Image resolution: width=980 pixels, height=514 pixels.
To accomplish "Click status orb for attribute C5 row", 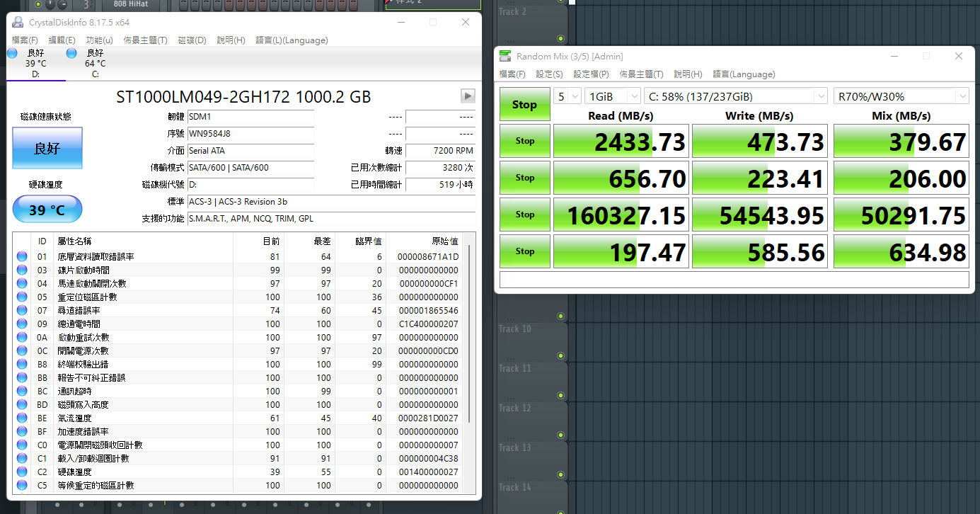I will tap(22, 486).
